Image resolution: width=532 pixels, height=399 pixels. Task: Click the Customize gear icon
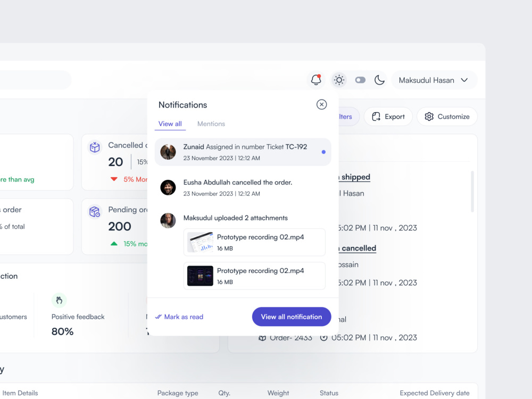point(429,117)
